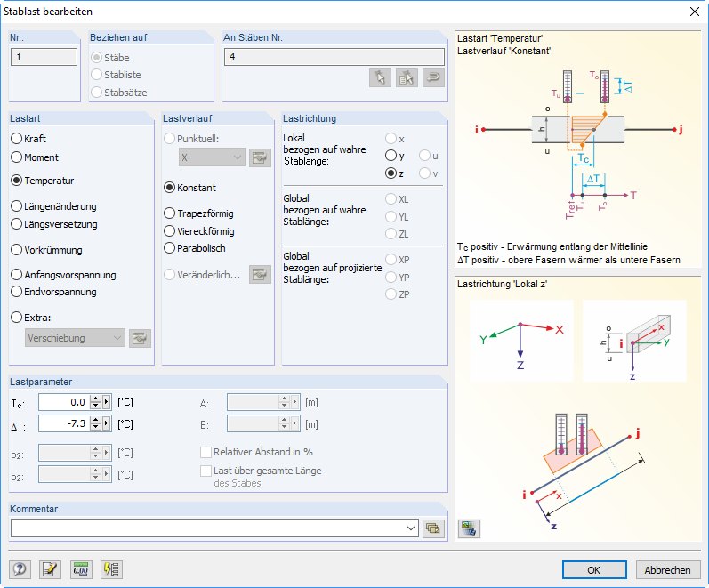709x588 pixels.
Task: Click the OK button
Action: (x=594, y=570)
